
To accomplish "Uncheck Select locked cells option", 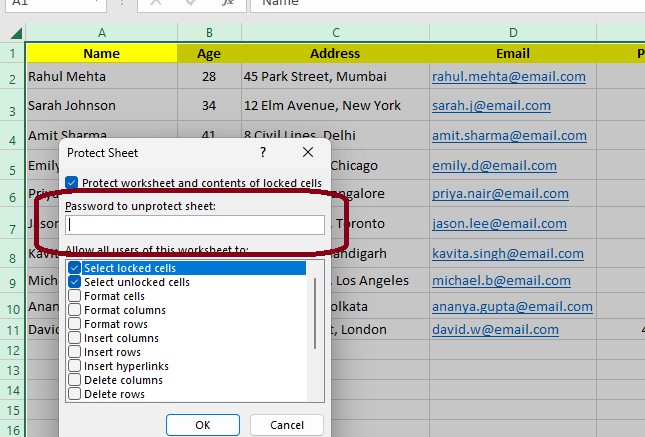I will pos(75,268).
